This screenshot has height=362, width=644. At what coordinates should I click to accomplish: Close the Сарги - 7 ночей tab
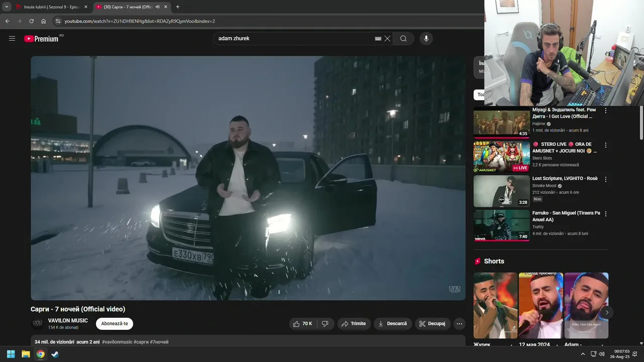click(166, 7)
